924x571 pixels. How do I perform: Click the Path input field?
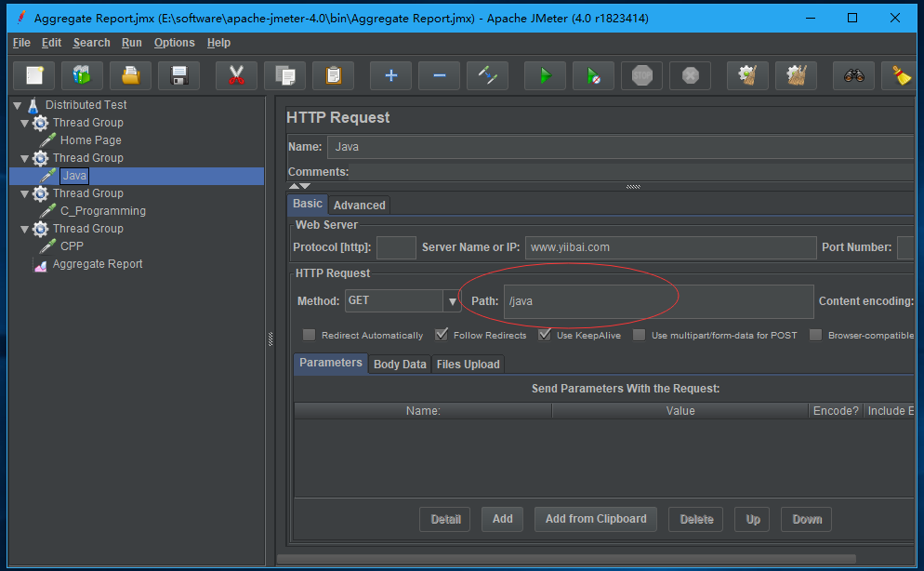(658, 301)
